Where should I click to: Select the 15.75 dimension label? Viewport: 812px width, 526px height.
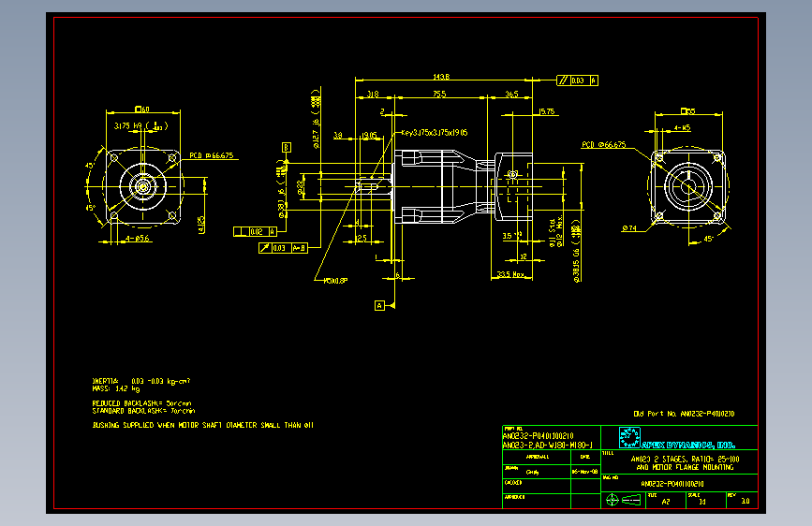(x=547, y=111)
